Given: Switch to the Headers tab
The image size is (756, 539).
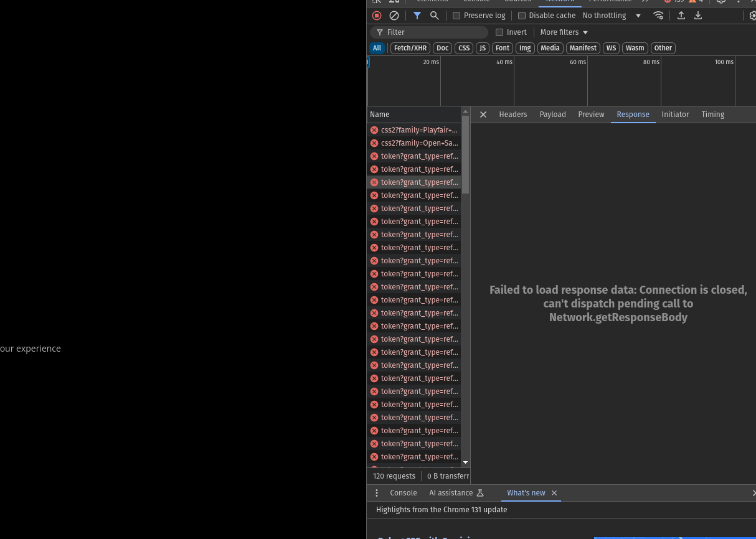Looking at the screenshot, I should 513,115.
